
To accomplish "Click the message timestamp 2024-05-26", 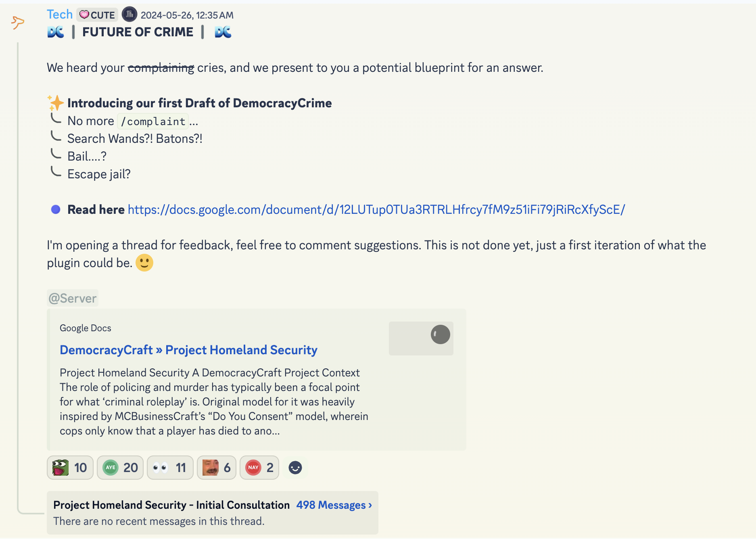I will [x=187, y=15].
